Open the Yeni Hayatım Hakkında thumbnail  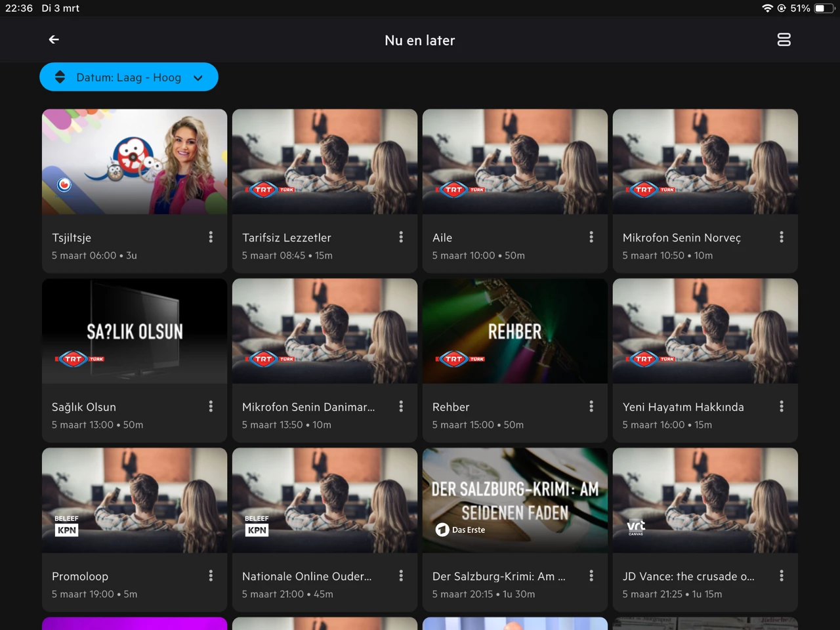click(705, 331)
